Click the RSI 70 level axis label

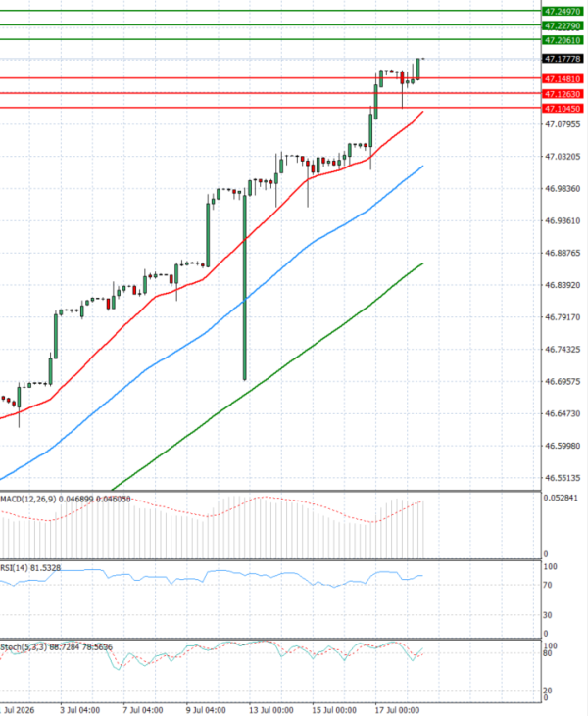tap(550, 585)
